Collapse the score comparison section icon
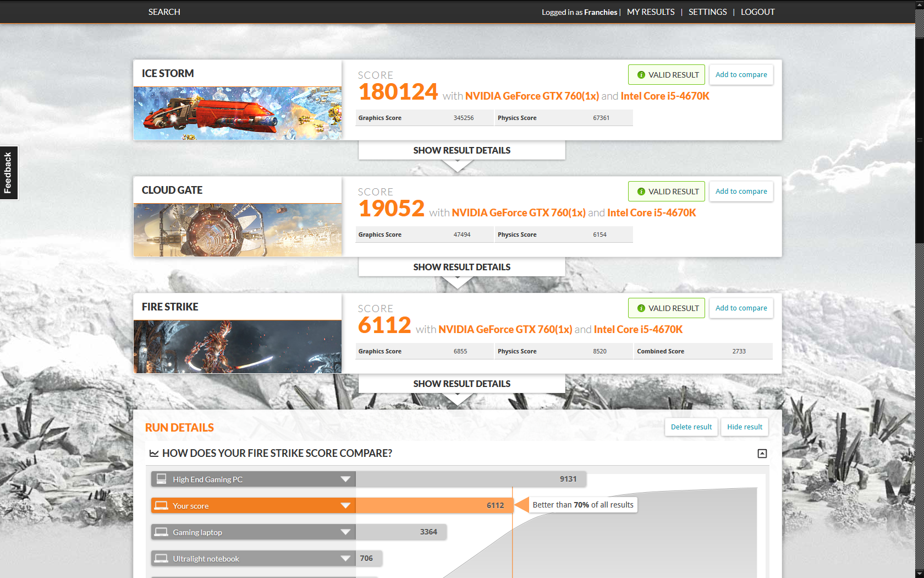Screen dimensions: 924x578 click(762, 454)
